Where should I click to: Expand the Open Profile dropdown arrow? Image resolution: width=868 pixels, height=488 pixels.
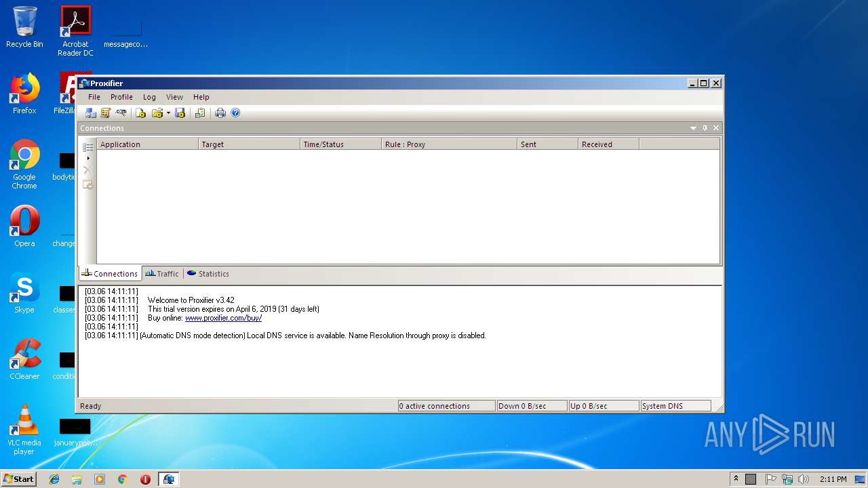tap(168, 113)
